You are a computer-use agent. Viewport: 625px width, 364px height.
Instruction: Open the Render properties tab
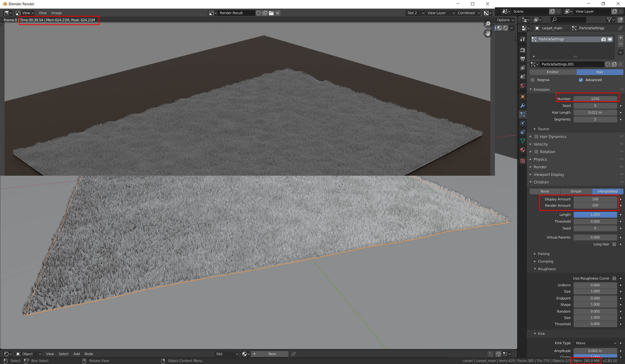point(523,50)
